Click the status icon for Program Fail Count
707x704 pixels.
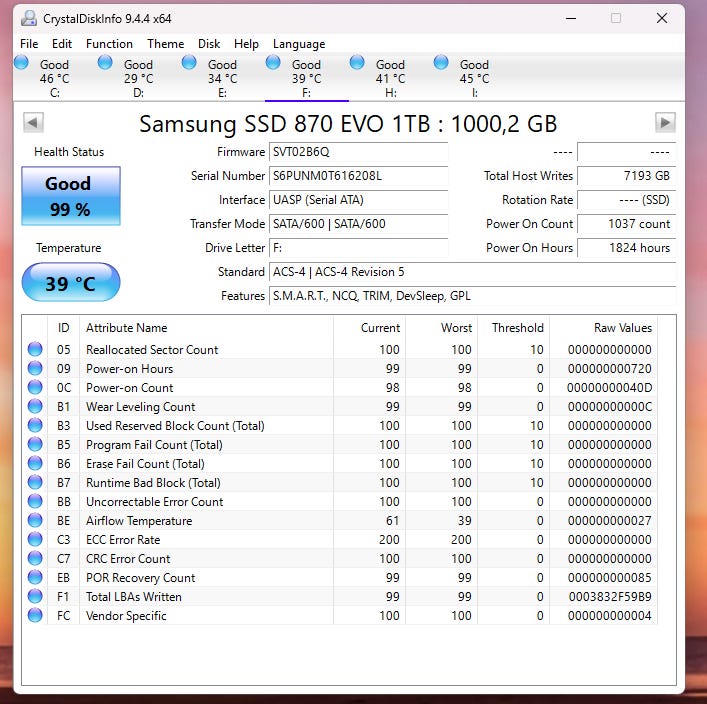click(35, 444)
